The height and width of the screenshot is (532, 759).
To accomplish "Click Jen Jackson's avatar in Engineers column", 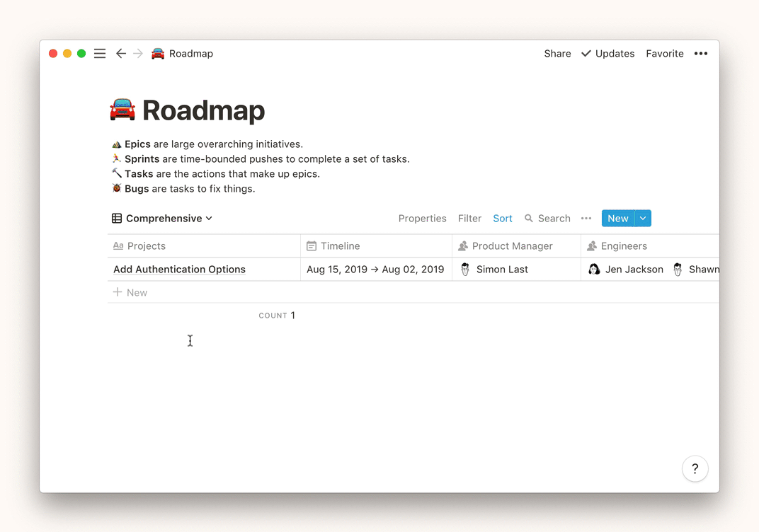I will [x=594, y=270].
